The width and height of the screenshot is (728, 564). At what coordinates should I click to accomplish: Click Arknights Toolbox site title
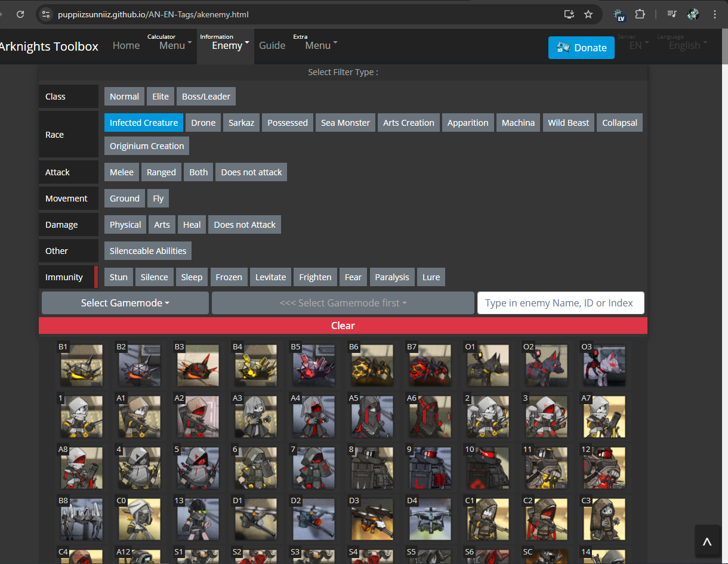tap(49, 46)
